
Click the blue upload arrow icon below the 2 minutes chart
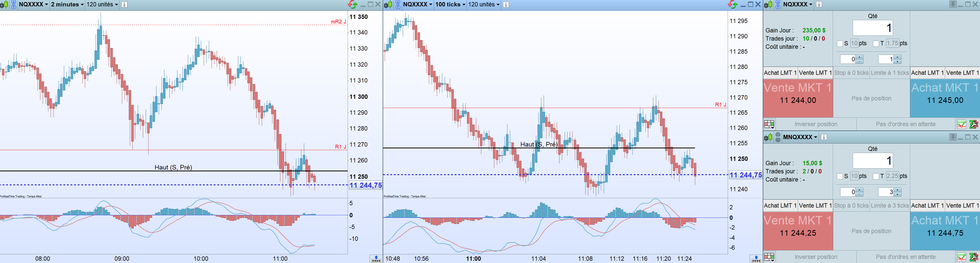click(x=376, y=259)
